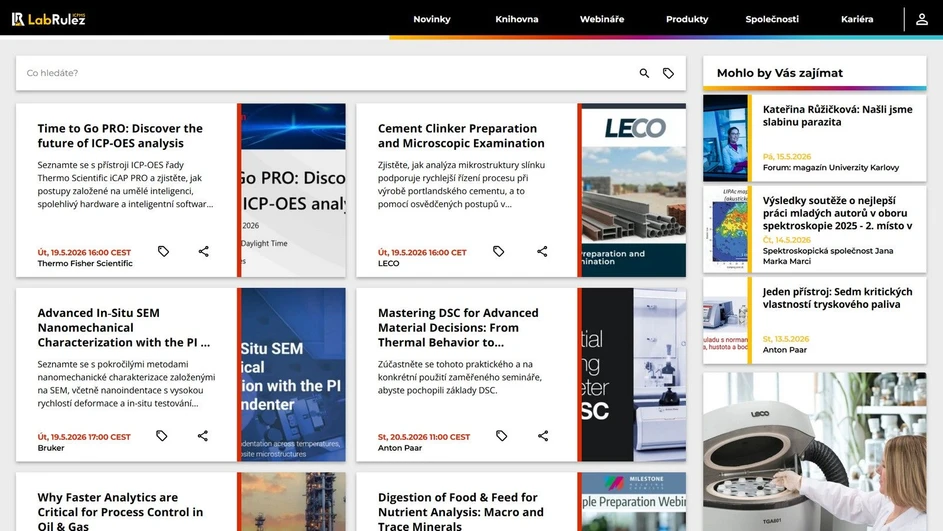Open the spectroscopy competition article thumbnail
This screenshot has height=531, width=943.
pos(725,230)
